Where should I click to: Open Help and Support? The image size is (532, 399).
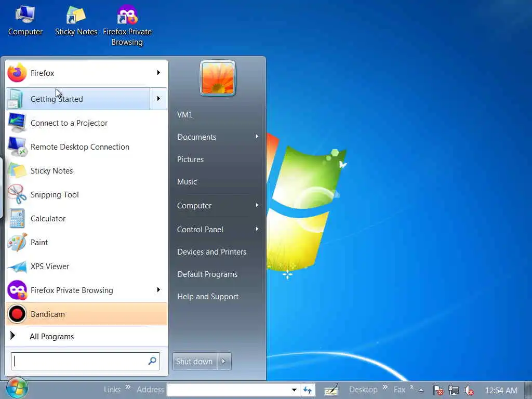point(208,297)
